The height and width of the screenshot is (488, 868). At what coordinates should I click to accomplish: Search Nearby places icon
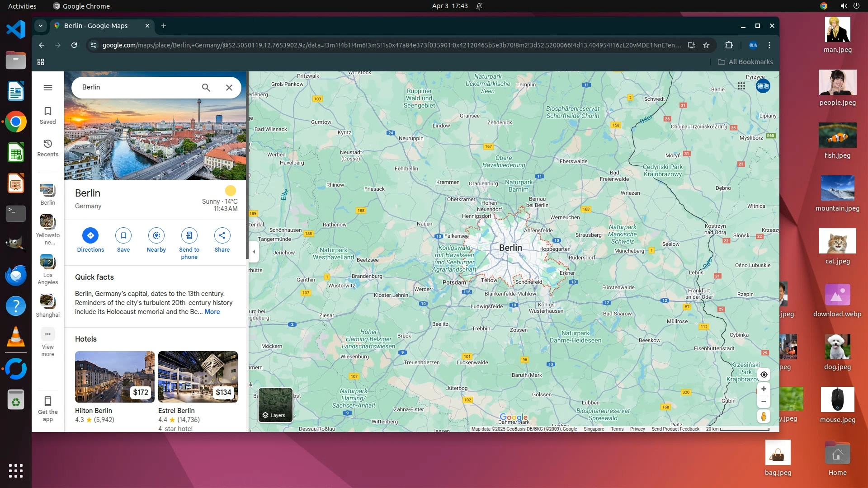156,235
